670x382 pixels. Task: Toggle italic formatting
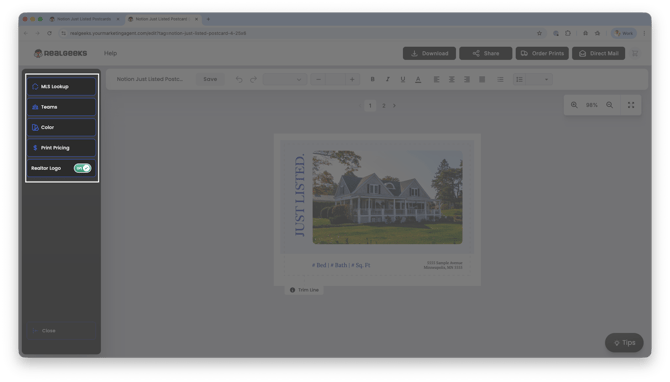tap(388, 79)
